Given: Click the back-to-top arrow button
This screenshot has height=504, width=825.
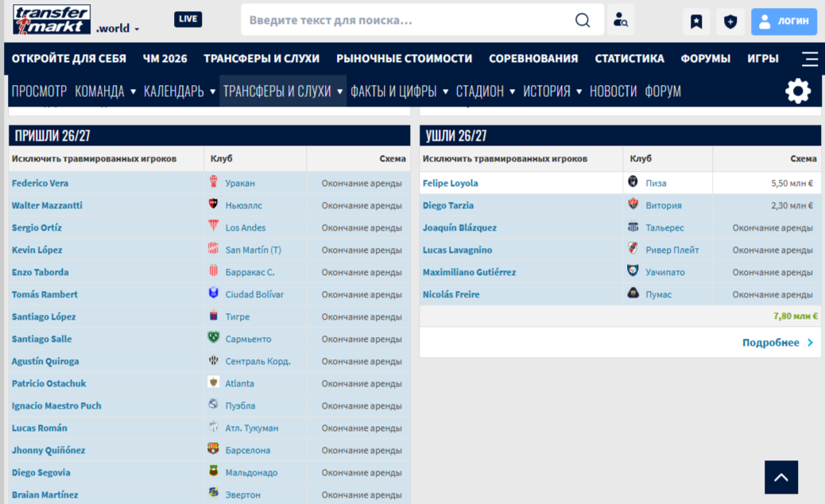Looking at the screenshot, I should click(780, 477).
